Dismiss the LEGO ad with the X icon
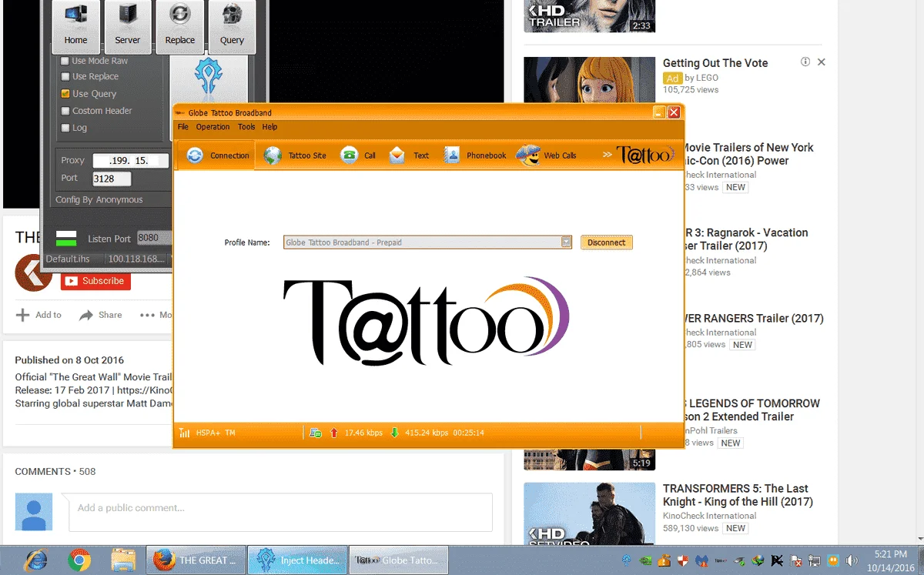Viewport: 924px width, 575px height. 822,62
